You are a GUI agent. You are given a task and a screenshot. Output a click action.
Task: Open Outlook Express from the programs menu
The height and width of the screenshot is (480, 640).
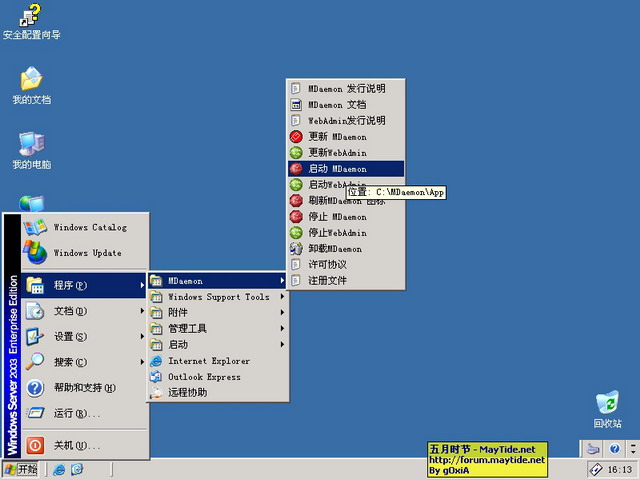(204, 377)
